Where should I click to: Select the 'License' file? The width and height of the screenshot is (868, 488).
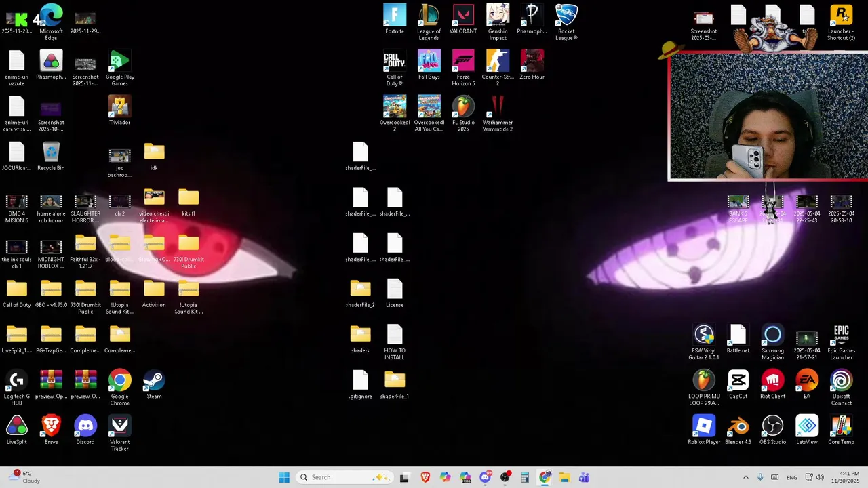pyautogui.click(x=395, y=293)
